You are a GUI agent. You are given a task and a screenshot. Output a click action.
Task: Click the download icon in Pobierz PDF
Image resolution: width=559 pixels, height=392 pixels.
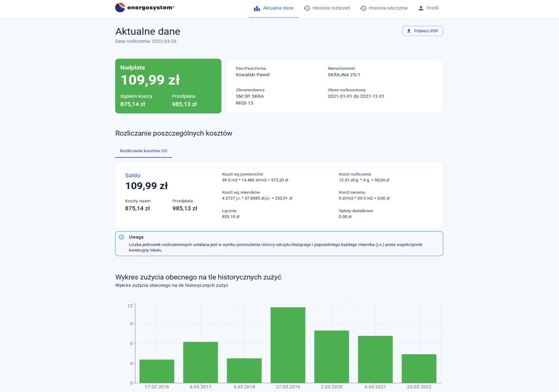(x=409, y=31)
